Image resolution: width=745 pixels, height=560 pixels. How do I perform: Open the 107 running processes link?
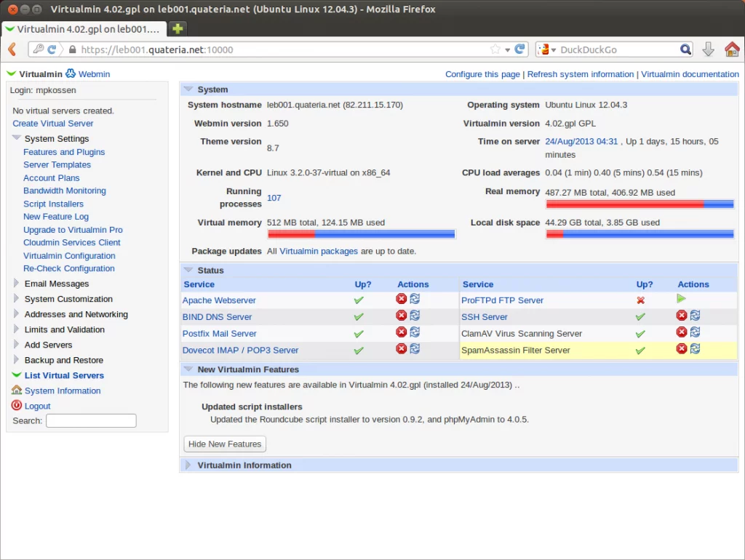coord(274,198)
